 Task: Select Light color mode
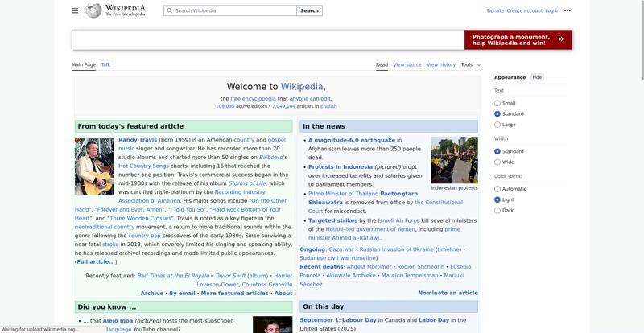(x=497, y=199)
